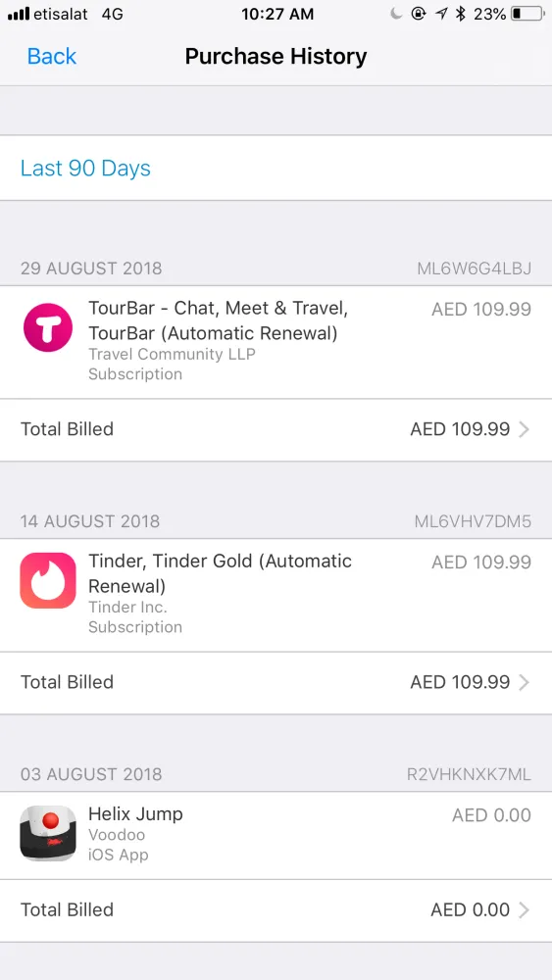Tap the Do Not Disturb moon icon
Screen dimensions: 552x980
pos(396,14)
